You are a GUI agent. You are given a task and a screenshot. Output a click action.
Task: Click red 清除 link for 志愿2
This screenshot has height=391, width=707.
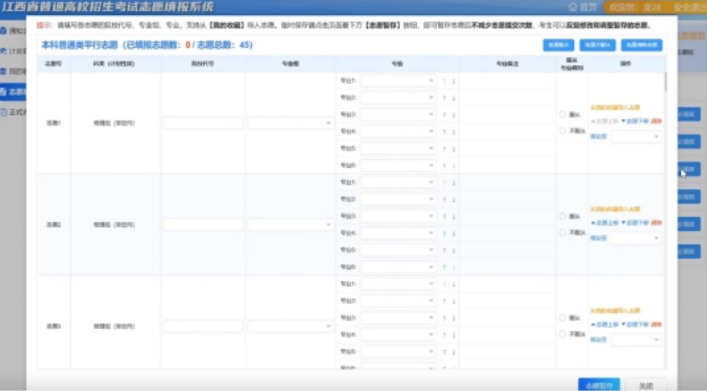(x=656, y=223)
